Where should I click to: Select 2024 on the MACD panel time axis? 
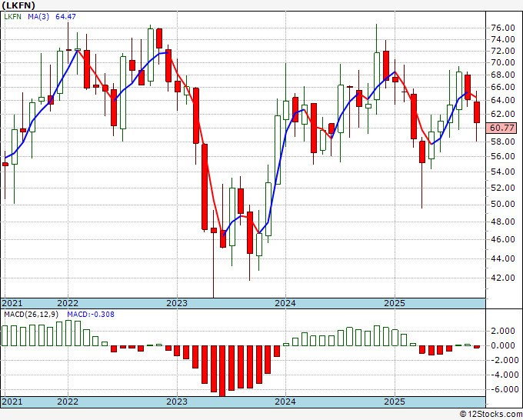pyautogui.click(x=285, y=402)
